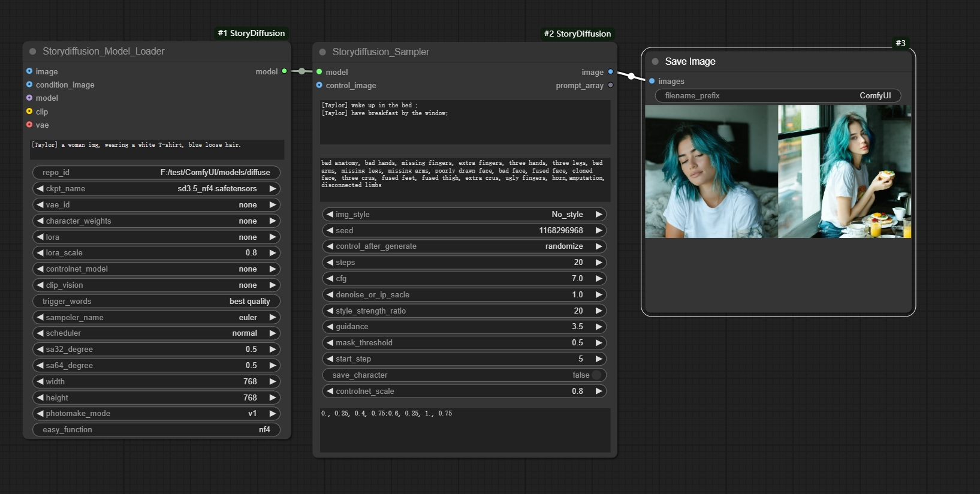Adjust the style_strength_ratio value field
980x494 pixels.
coord(465,311)
